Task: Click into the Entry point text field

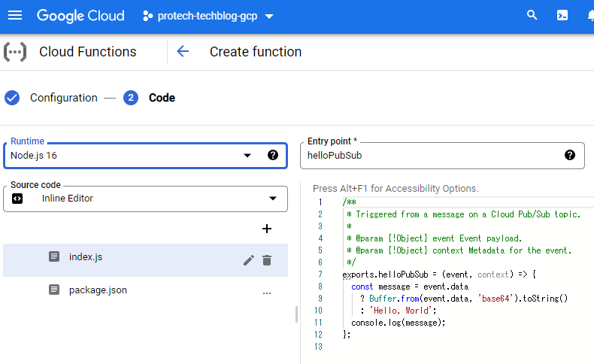Action: click(x=429, y=156)
